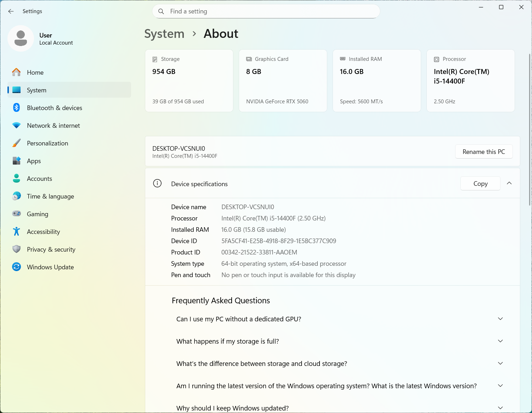Click the Gaming controller icon
This screenshot has width=532, height=413.
[16, 214]
